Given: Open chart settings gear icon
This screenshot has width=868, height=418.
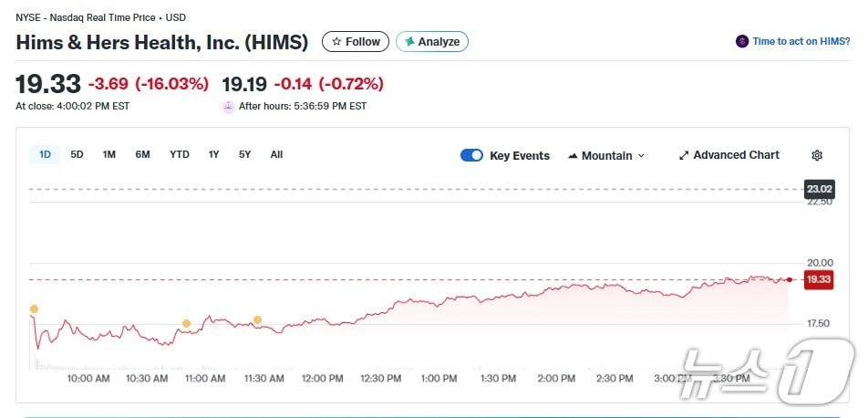Looking at the screenshot, I should tap(817, 155).
